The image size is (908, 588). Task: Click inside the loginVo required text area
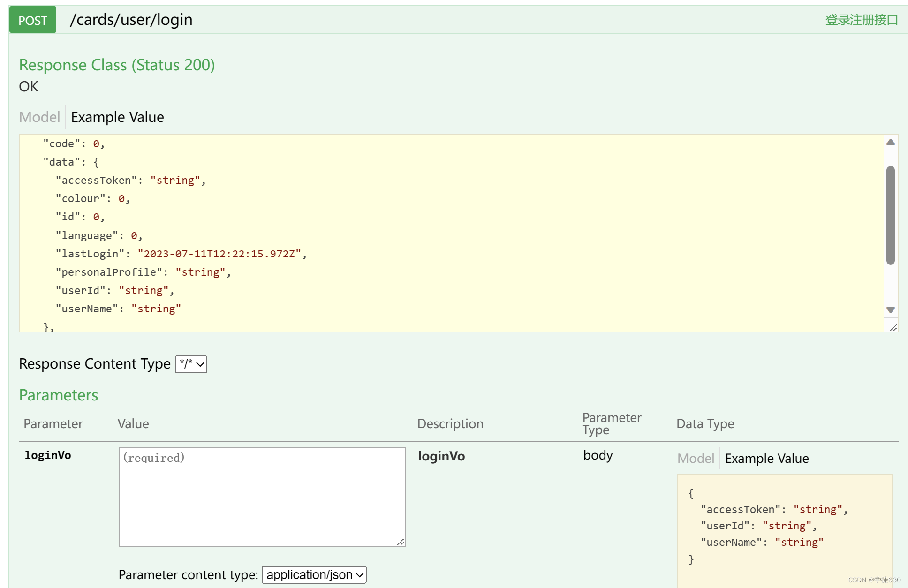(262, 497)
